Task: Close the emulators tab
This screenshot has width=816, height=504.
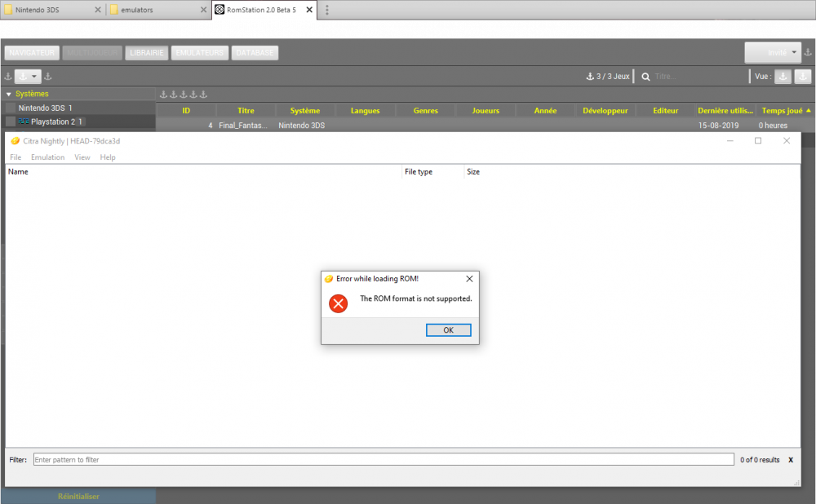Action: point(203,10)
